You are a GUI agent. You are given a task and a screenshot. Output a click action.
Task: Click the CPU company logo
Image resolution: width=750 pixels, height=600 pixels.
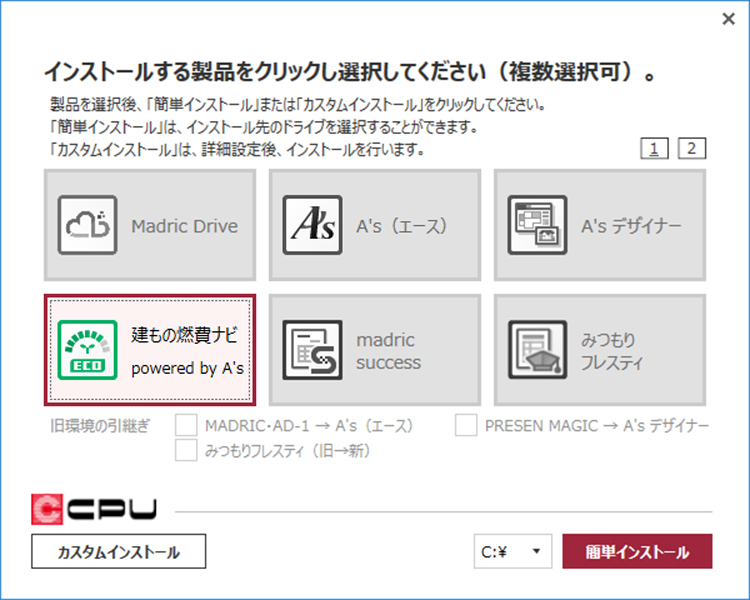[94, 509]
